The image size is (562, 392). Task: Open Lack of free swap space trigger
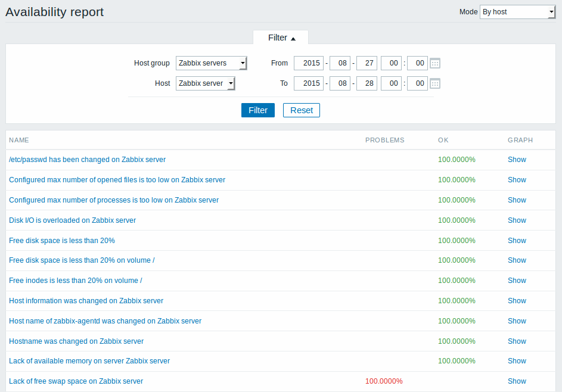tap(76, 381)
